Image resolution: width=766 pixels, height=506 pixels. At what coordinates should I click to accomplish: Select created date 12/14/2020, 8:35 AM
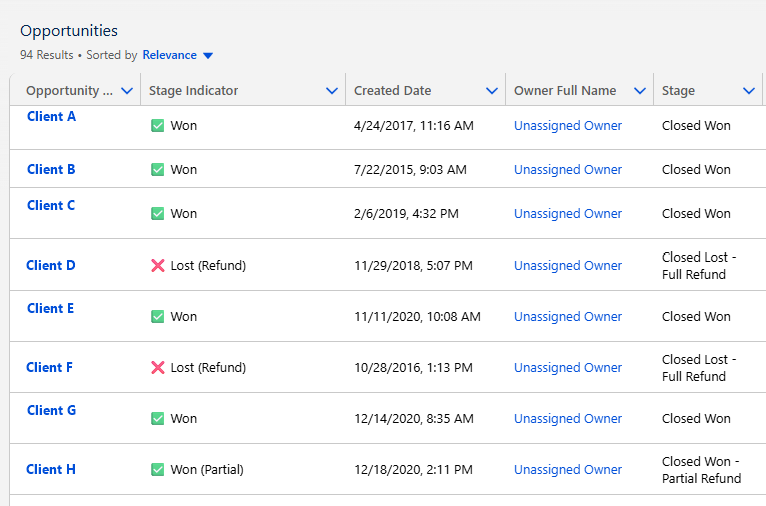click(414, 419)
